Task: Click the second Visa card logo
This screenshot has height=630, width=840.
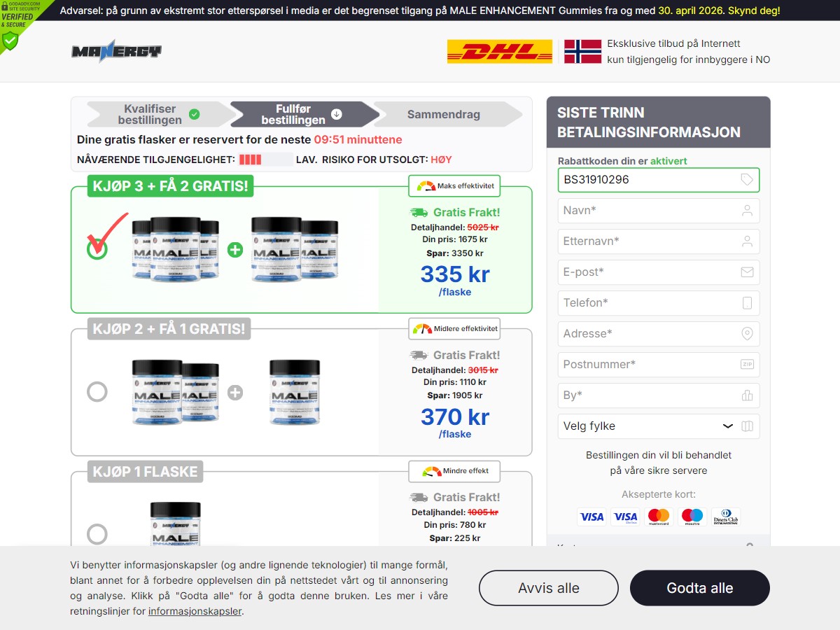Action: [x=625, y=517]
